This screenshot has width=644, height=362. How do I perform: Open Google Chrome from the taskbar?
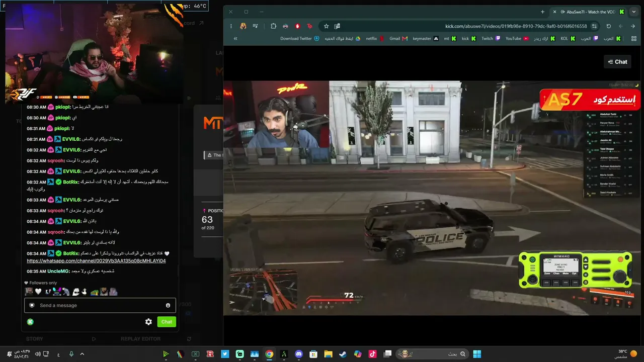(x=269, y=354)
